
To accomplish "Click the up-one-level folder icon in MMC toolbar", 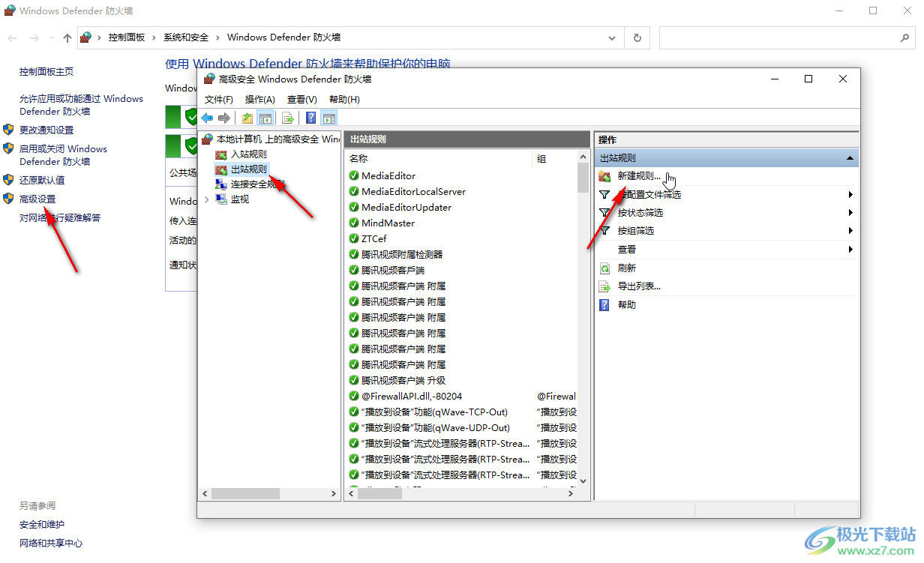I will coord(247,118).
